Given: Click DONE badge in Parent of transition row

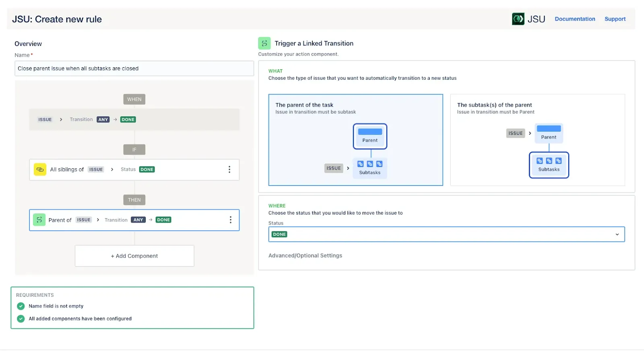Looking at the screenshot, I should point(163,220).
